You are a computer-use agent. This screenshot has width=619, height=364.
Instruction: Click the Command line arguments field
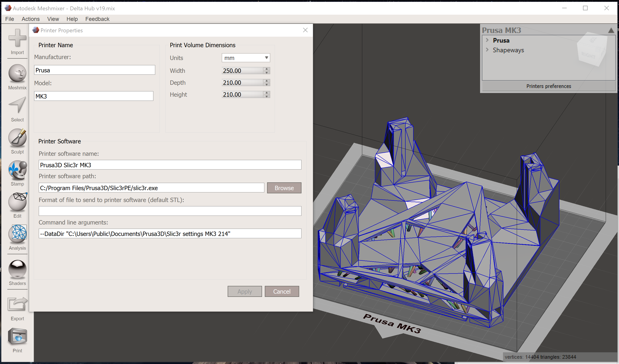[x=170, y=233]
